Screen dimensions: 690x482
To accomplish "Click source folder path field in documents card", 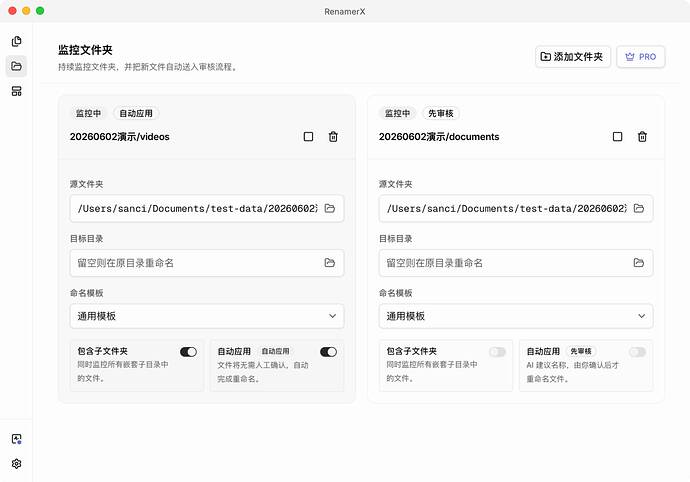I will tap(516, 208).
